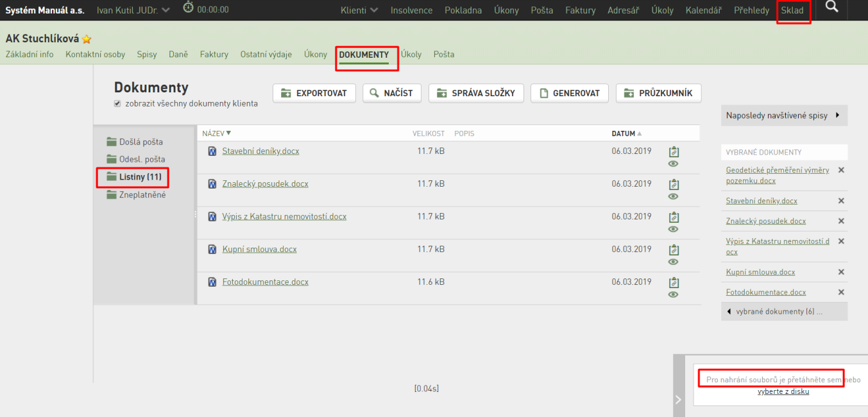Click clipboard icon for Stavební deníky.docx
The width and height of the screenshot is (868, 417).
[673, 152]
